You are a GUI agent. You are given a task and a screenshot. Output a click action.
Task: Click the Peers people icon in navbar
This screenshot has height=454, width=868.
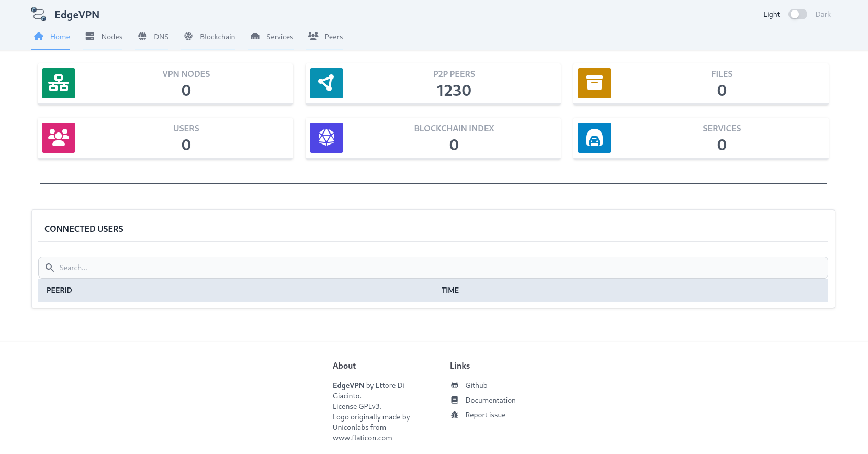point(313,36)
